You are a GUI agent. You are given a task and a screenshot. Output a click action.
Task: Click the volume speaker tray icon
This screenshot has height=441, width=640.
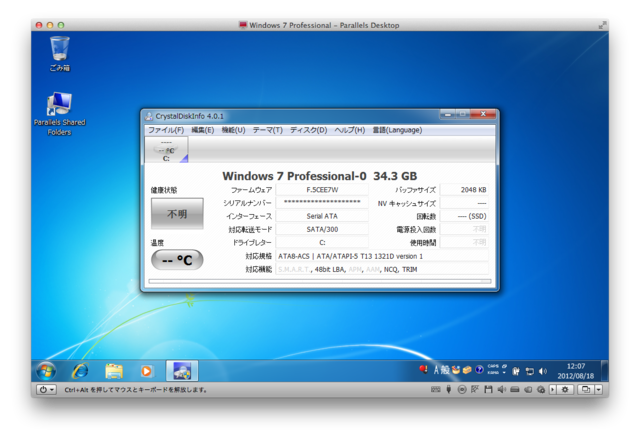tap(542, 371)
